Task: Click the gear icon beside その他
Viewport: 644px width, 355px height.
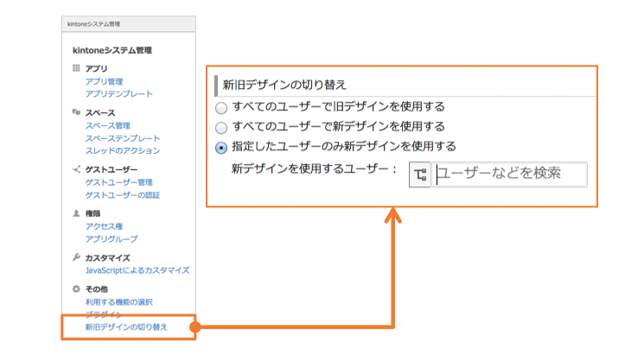Action: 76,288
